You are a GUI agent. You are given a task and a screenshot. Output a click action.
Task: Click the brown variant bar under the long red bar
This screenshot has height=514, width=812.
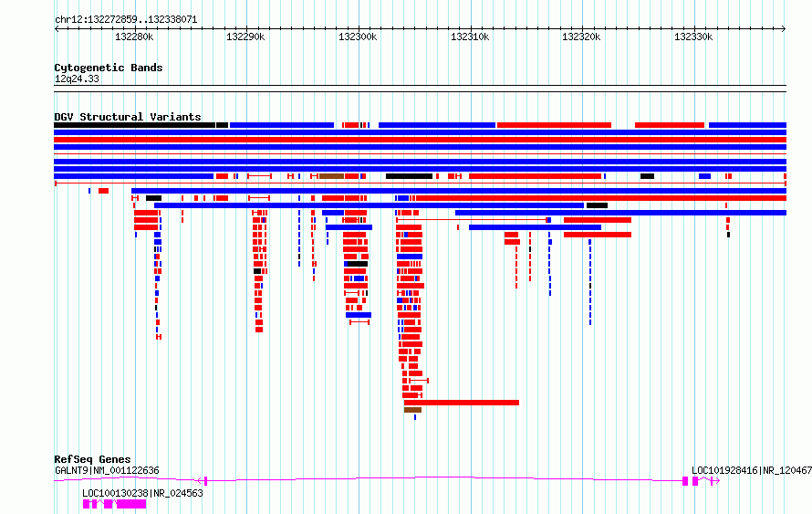pyautogui.click(x=412, y=410)
